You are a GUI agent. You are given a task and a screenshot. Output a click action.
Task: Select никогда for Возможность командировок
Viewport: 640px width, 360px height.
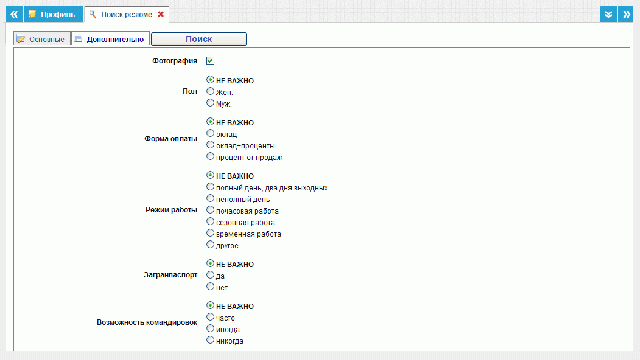210,340
